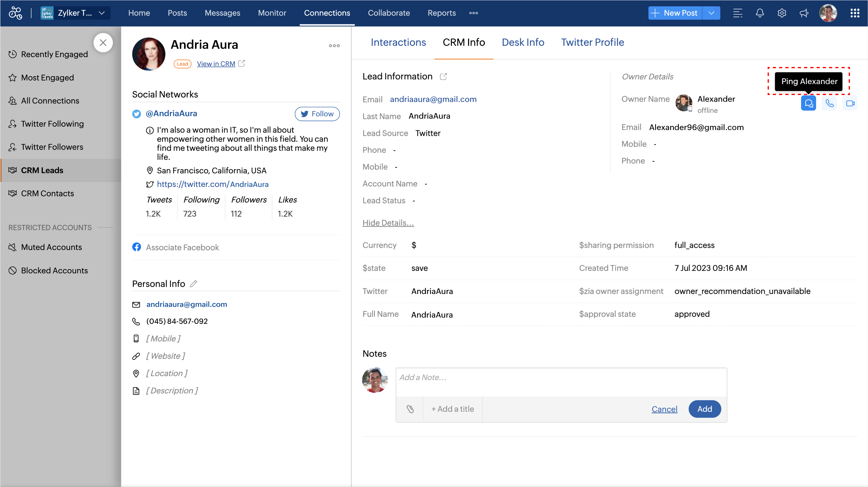Open the more options menu for Andria Aura
The image size is (868, 487).
click(334, 46)
